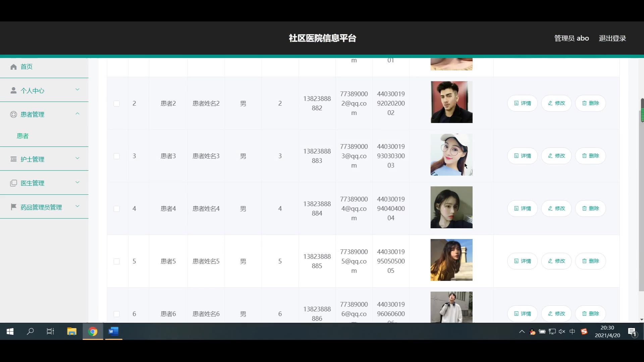The image size is (644, 362).
Task: Click 详情 button for 患者3
Action: click(522, 156)
